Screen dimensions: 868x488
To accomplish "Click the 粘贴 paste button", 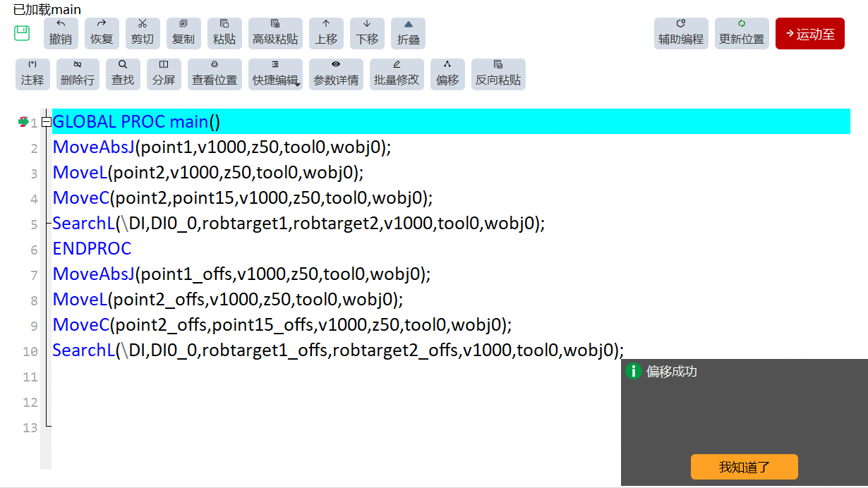I will (224, 33).
